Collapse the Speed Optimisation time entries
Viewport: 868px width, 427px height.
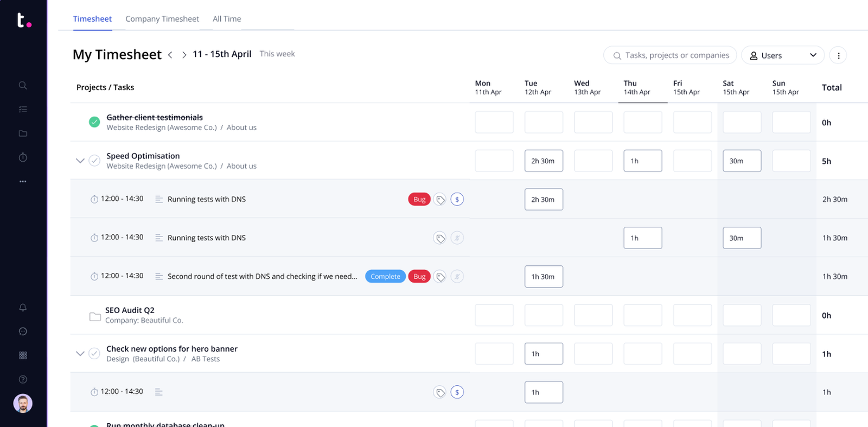tap(80, 161)
